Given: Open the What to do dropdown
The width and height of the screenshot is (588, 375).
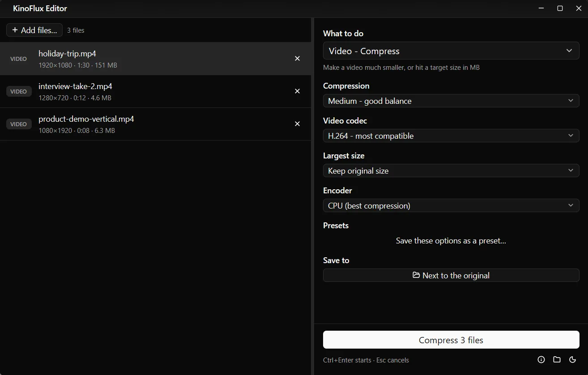Looking at the screenshot, I should tap(451, 51).
